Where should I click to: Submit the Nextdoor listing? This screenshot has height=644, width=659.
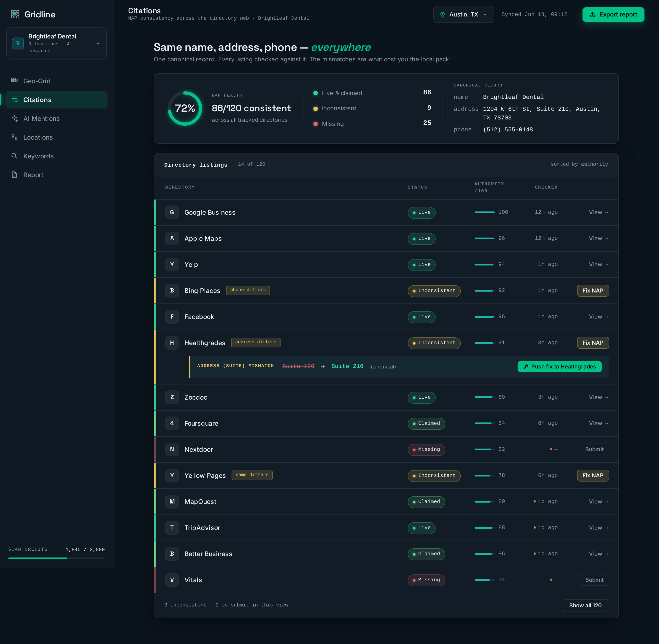594,449
